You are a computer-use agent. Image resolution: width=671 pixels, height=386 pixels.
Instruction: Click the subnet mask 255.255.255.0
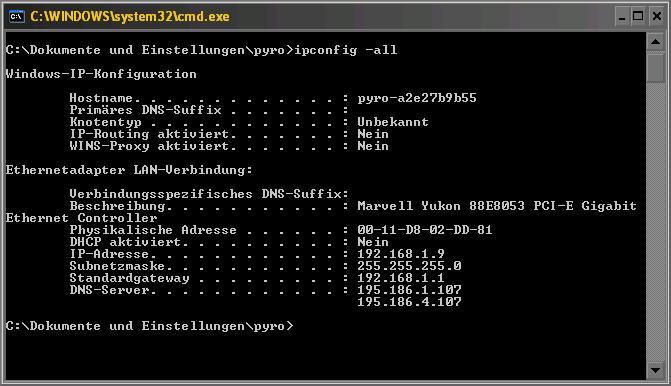[409, 266]
